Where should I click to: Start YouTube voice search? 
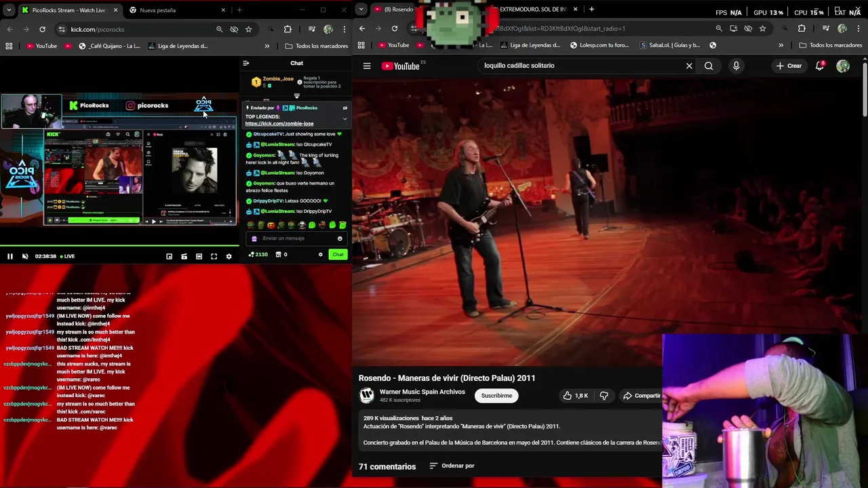(x=736, y=66)
